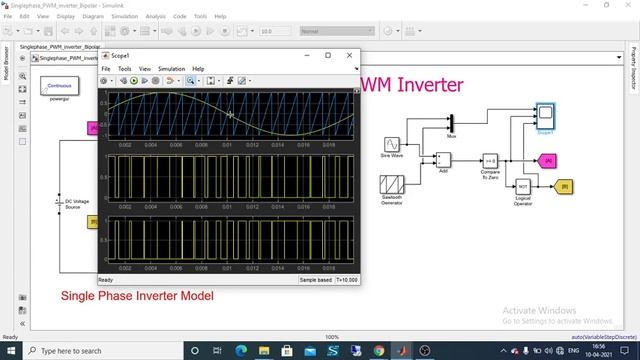Screen dimensions: 640x360
Task: Click Zoom In icon in canvas palette
Action: click(22, 76)
